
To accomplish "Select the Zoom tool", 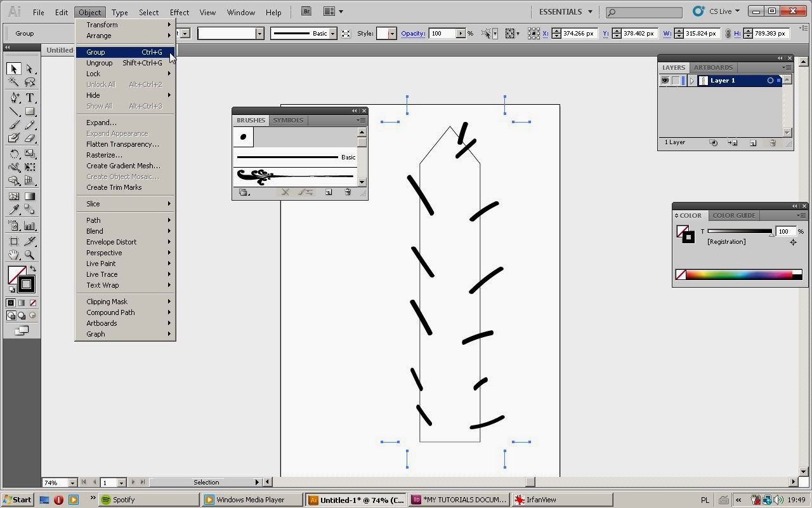I will (x=30, y=255).
